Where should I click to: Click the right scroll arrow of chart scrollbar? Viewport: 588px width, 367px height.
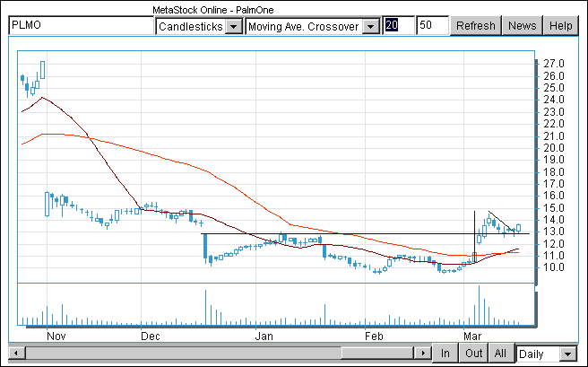tap(423, 354)
